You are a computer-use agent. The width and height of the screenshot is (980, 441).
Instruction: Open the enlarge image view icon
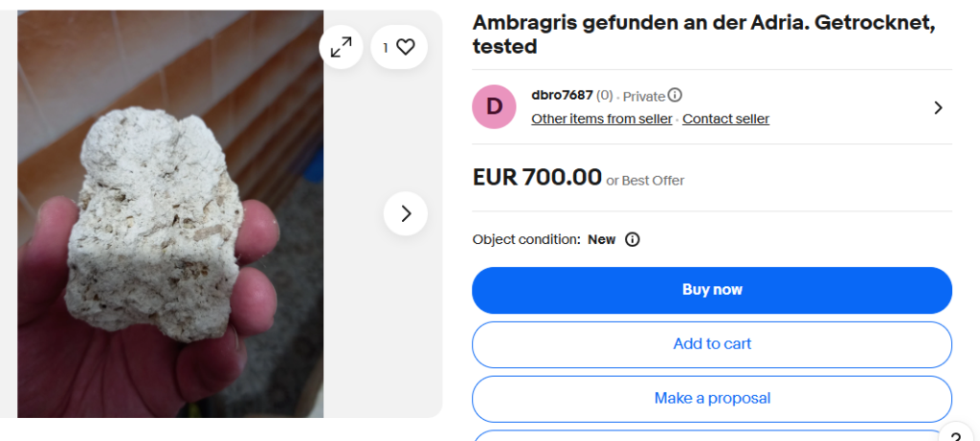click(x=341, y=47)
